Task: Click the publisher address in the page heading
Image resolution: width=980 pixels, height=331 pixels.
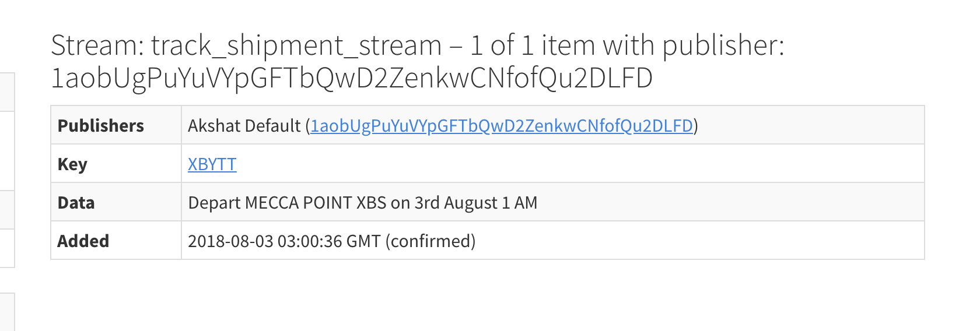Action: point(352,78)
